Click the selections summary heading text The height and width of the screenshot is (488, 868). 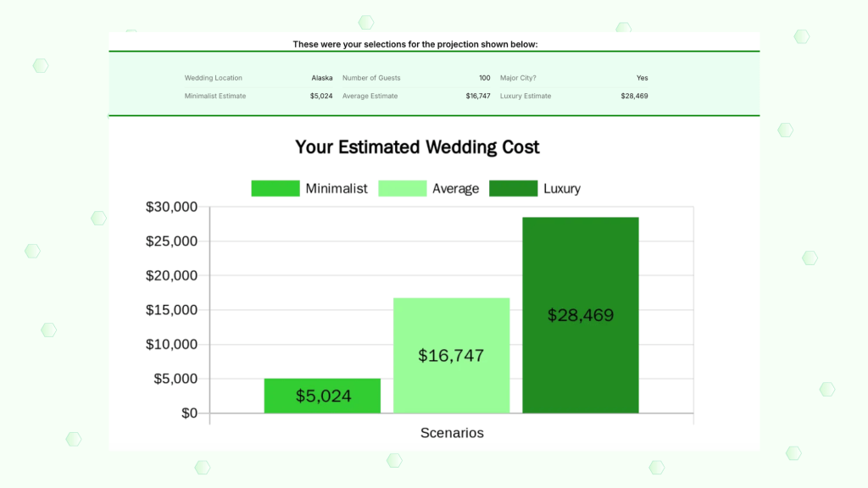pyautogui.click(x=415, y=44)
